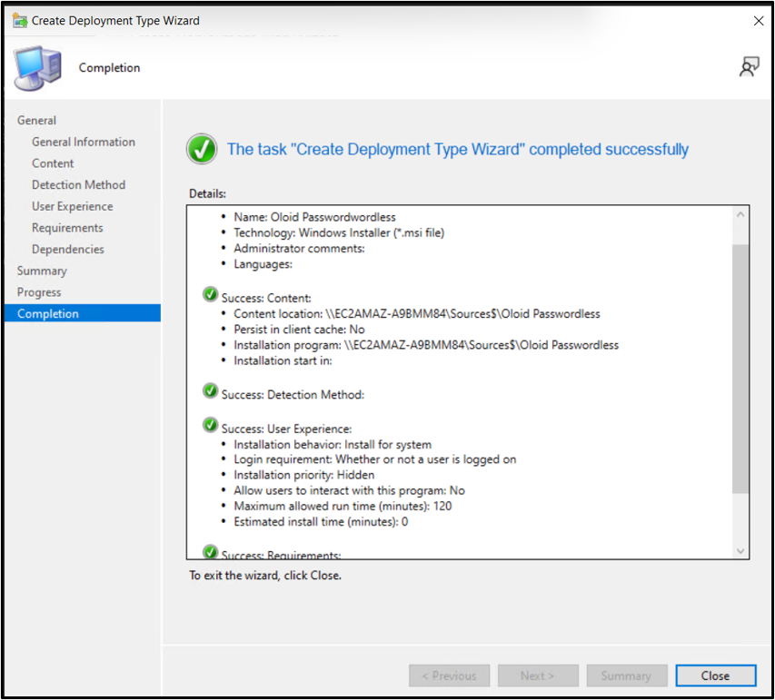Select Requirements step in sidebar
Screen dimensions: 775x700
(67, 228)
